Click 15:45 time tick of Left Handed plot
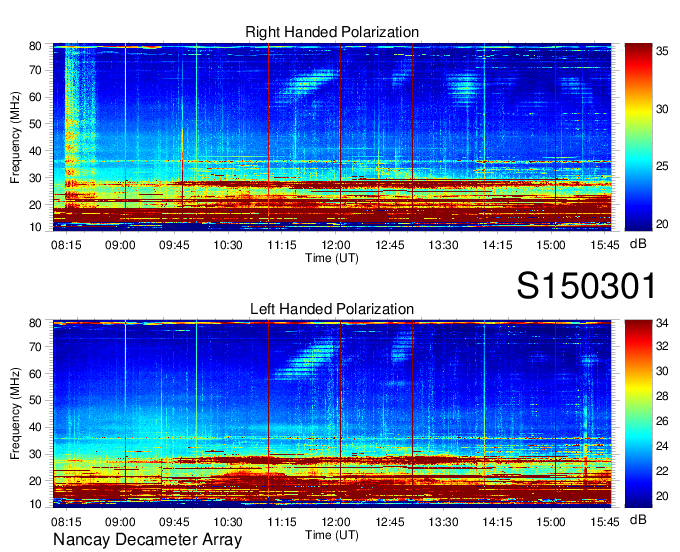The height and width of the screenshot is (552, 680). (605, 522)
